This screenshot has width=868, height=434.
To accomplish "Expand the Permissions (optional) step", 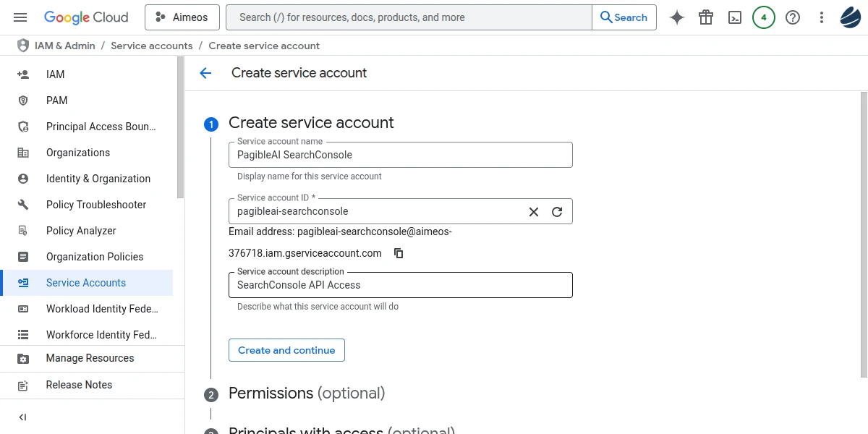I will (307, 393).
